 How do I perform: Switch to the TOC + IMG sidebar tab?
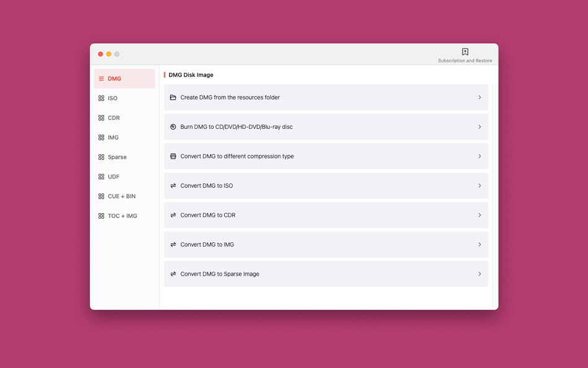(x=124, y=216)
